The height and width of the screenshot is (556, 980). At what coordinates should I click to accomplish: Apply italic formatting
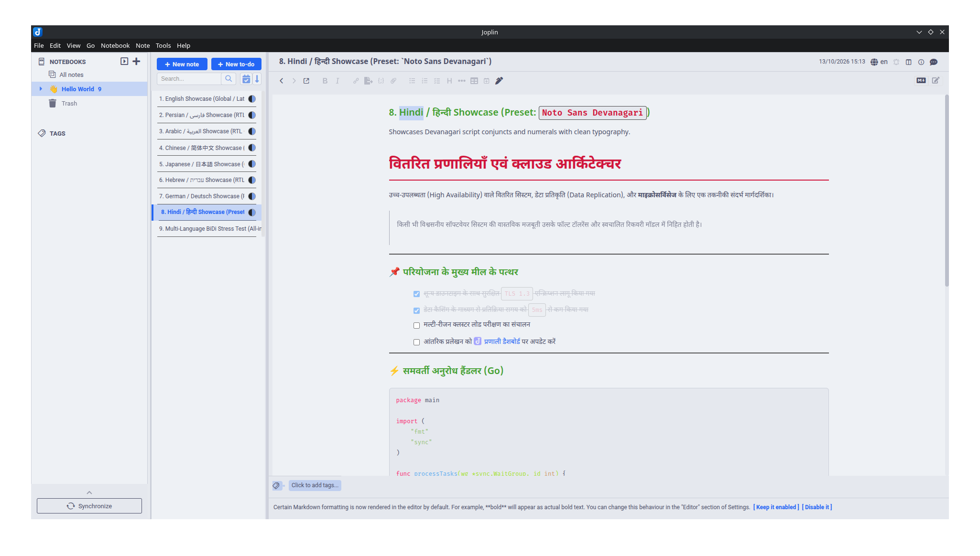338,81
